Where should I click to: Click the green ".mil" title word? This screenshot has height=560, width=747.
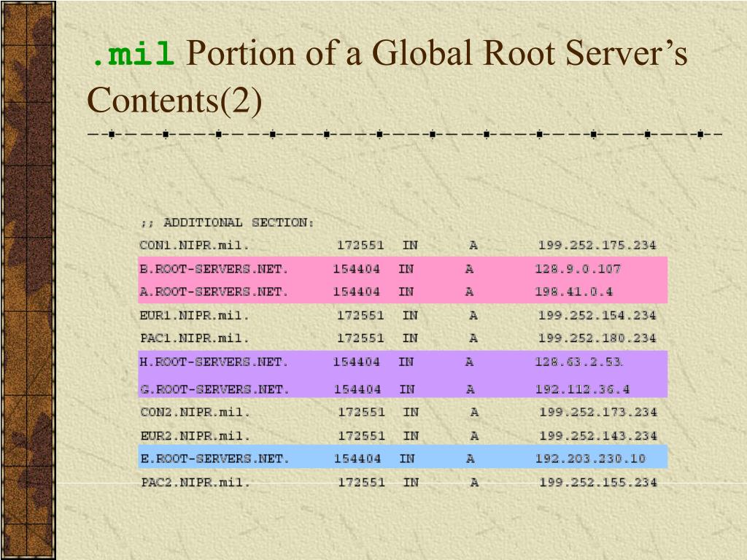133,54
